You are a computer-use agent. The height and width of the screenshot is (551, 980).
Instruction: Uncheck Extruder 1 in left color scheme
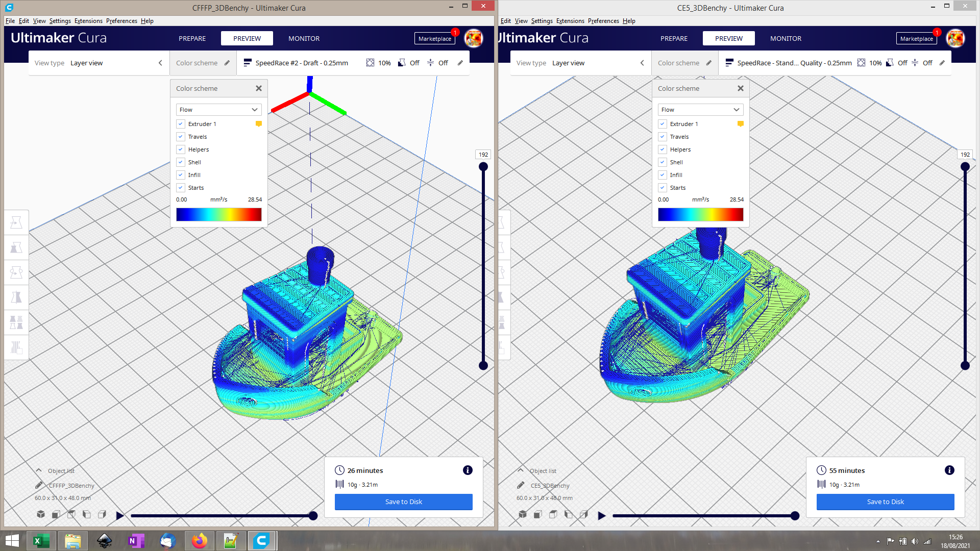[181, 124]
